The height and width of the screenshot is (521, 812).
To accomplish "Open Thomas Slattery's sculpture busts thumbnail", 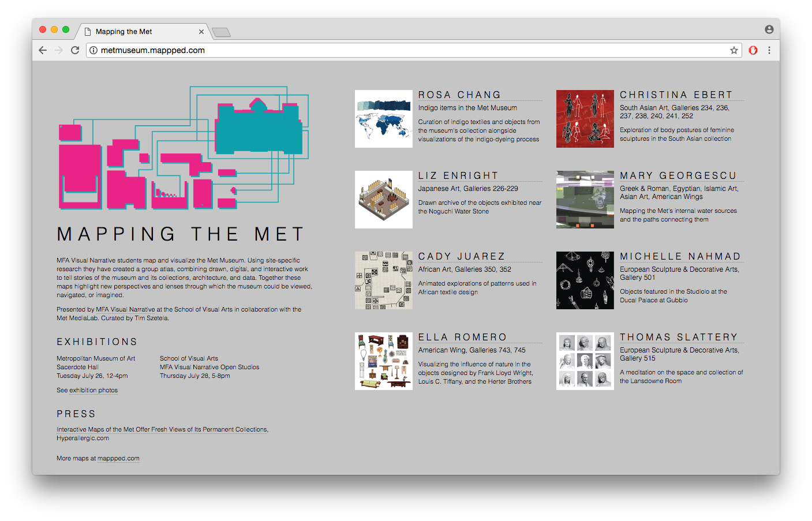I will [585, 361].
